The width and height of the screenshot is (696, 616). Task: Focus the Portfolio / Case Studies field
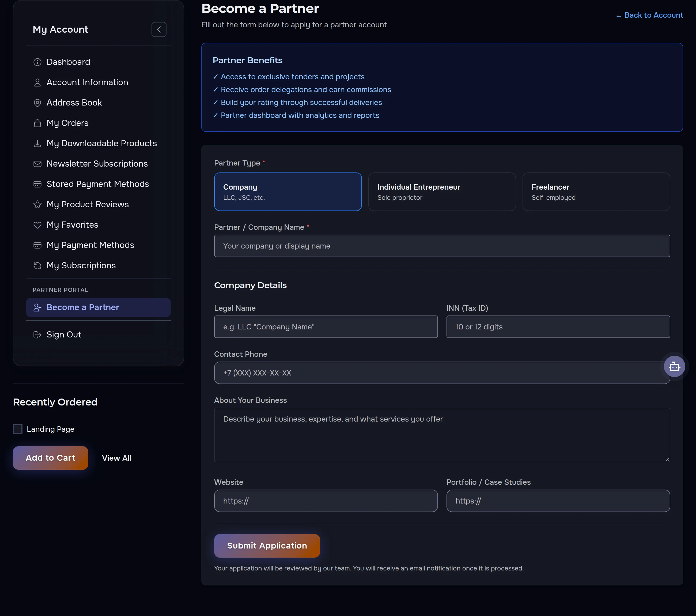[558, 501]
